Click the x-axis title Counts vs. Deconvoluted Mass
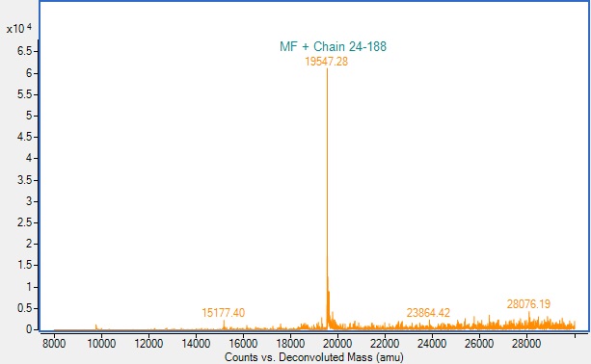This screenshot has height=364, width=591. pyautogui.click(x=314, y=357)
